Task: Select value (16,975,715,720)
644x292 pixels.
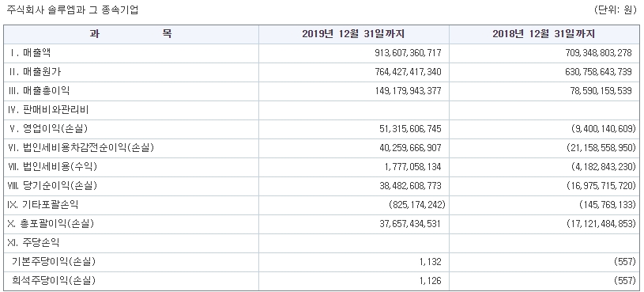Action: (601, 186)
